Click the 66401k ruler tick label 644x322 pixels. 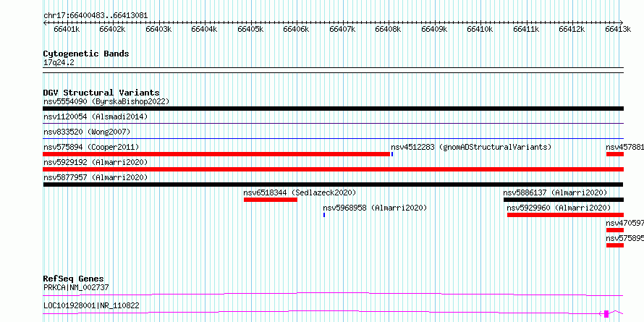[x=67, y=29]
